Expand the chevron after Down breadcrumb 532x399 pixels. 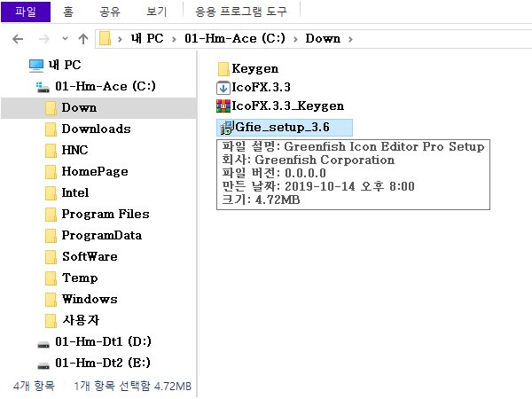point(350,39)
